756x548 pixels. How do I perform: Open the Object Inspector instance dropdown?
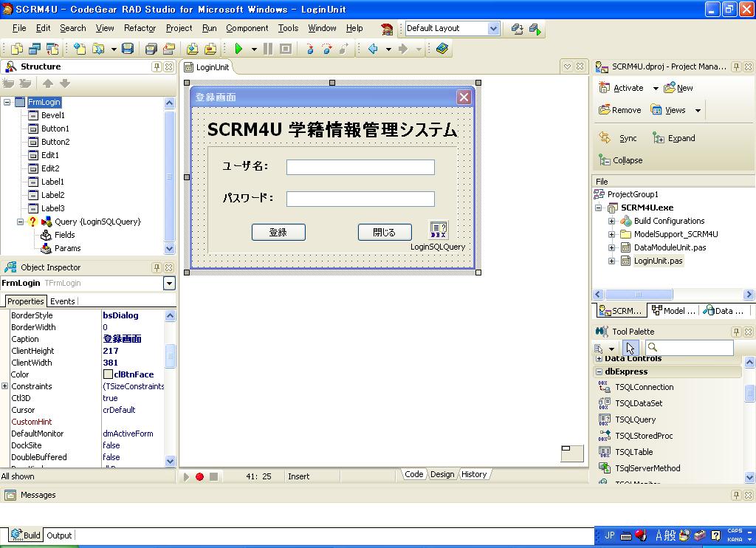pos(169,283)
